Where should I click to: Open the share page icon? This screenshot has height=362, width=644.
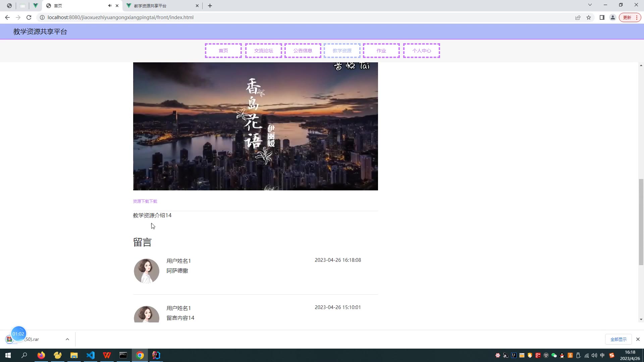pyautogui.click(x=578, y=17)
